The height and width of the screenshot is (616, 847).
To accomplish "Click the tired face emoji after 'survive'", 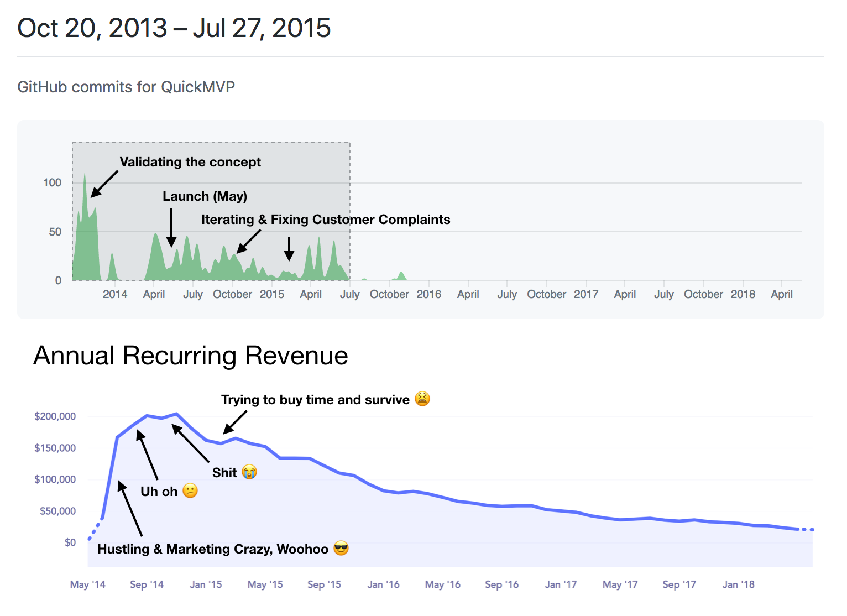I will coord(422,399).
